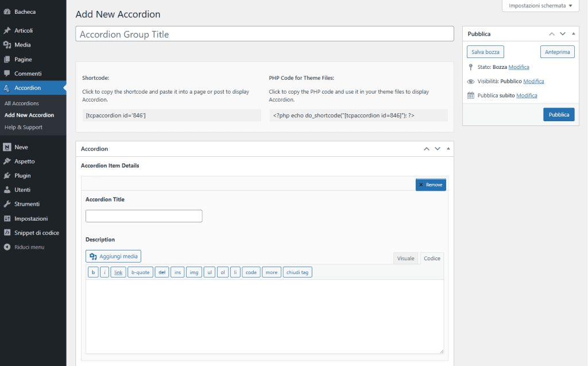The height and width of the screenshot is (366, 588).
Task: Move Pubblica box up arrow
Action: 552,34
